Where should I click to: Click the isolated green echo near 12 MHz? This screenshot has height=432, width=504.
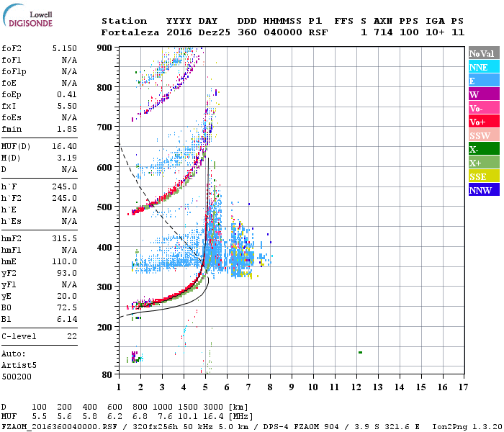click(360, 353)
